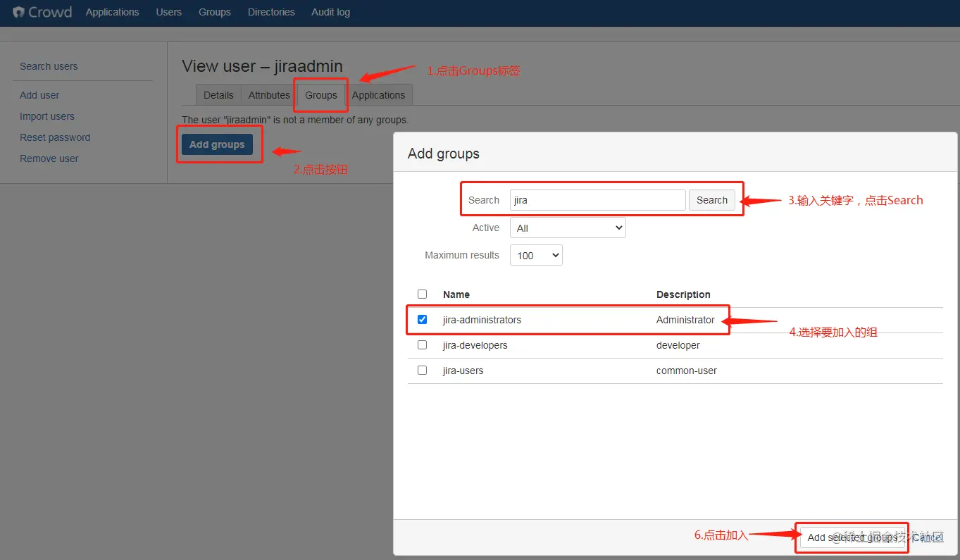Click the Import users sidebar link
This screenshot has height=560, width=960.
coord(47,116)
